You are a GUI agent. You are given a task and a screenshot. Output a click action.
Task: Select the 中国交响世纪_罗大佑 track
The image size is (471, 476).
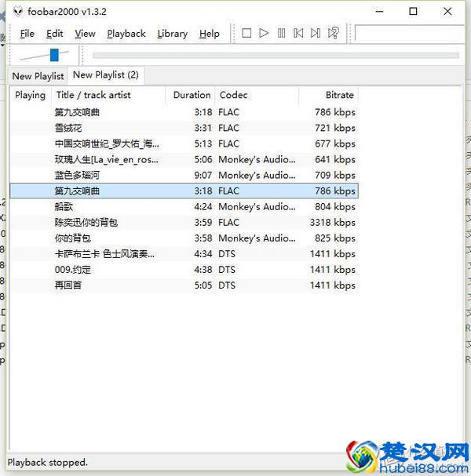pos(184,144)
